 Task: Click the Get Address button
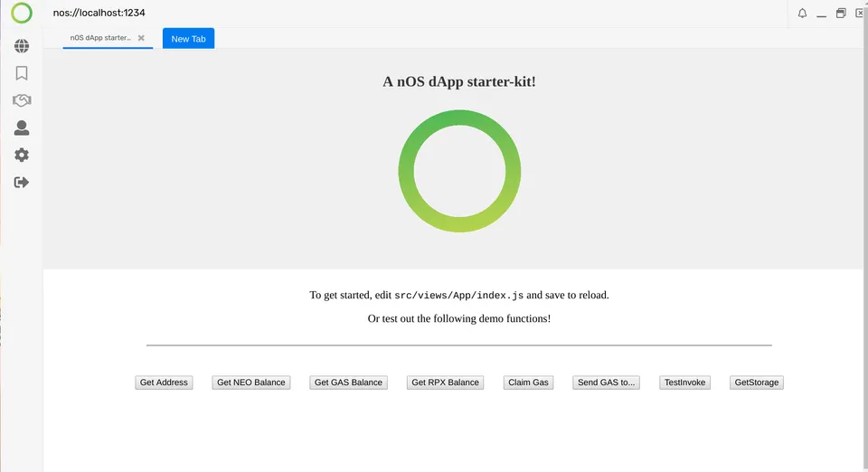[164, 382]
